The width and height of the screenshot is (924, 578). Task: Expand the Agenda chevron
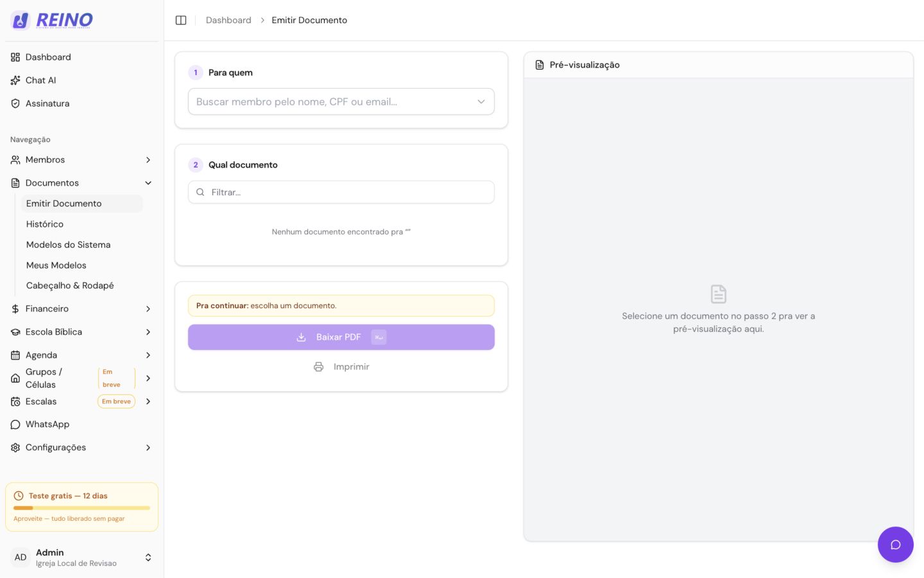(148, 355)
